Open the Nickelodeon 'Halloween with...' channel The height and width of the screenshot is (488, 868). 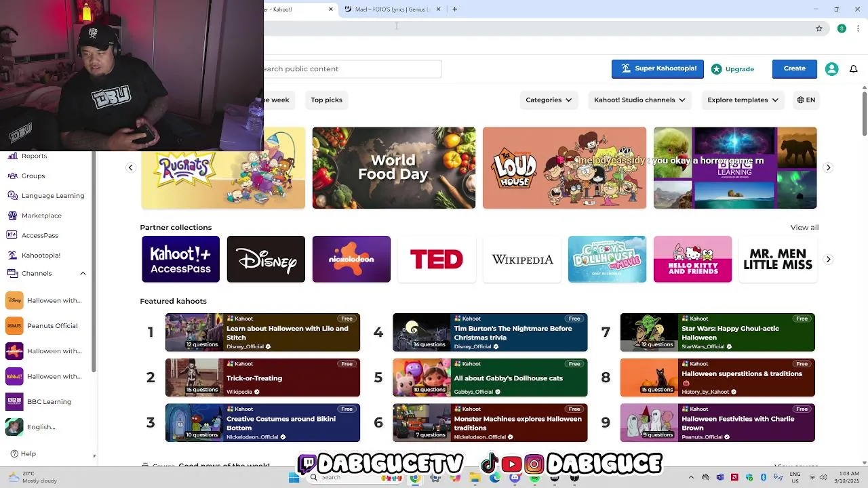[x=45, y=351]
